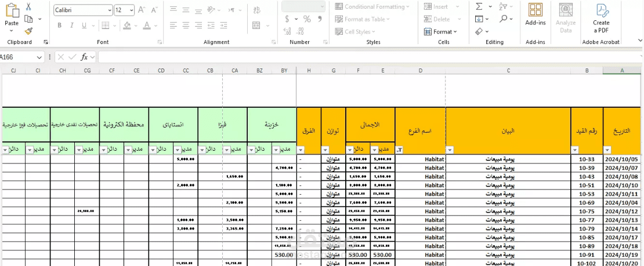This screenshot has width=644, height=266.
Task: Click Decrease Decimal icon
Action: (x=300, y=32)
